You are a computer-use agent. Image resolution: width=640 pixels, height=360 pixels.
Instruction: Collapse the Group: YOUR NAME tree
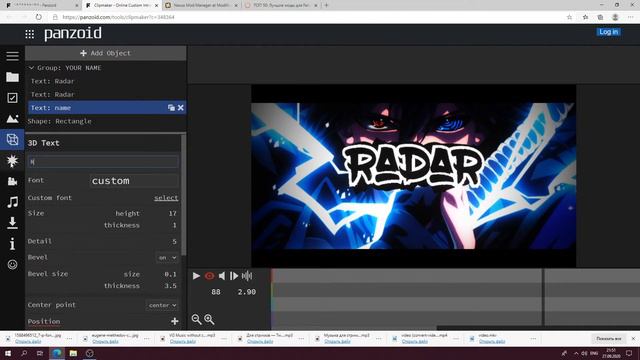[31, 68]
